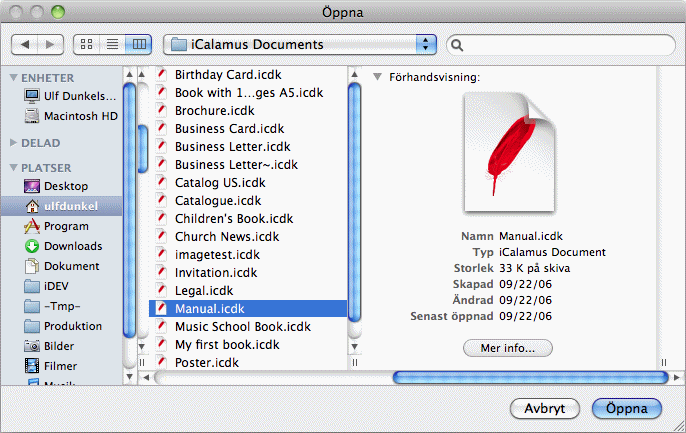686x433 pixels.
Task: Click Desktop icon in sidebar
Action: [x=32, y=186]
